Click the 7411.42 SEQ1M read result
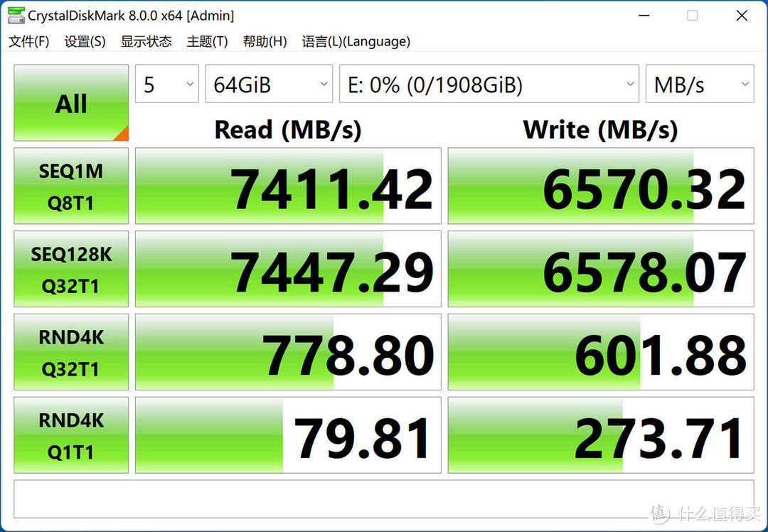Image resolution: width=768 pixels, height=532 pixels. pyautogui.click(x=288, y=186)
